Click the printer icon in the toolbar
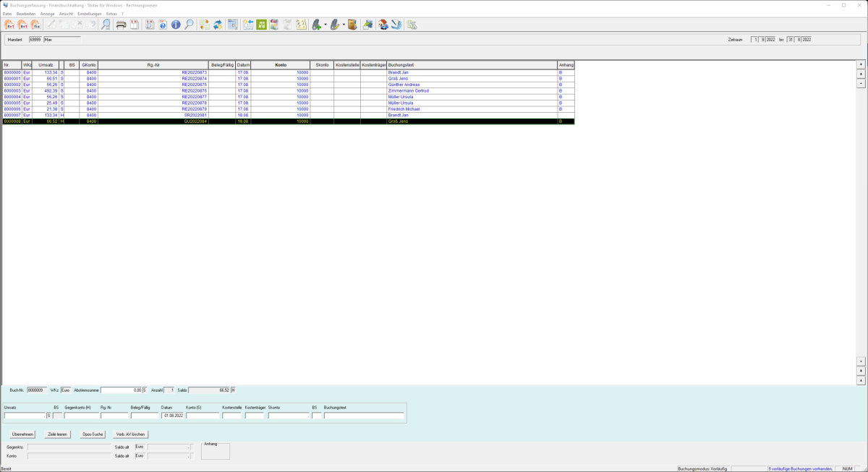This screenshot has height=472, width=868. [122, 25]
